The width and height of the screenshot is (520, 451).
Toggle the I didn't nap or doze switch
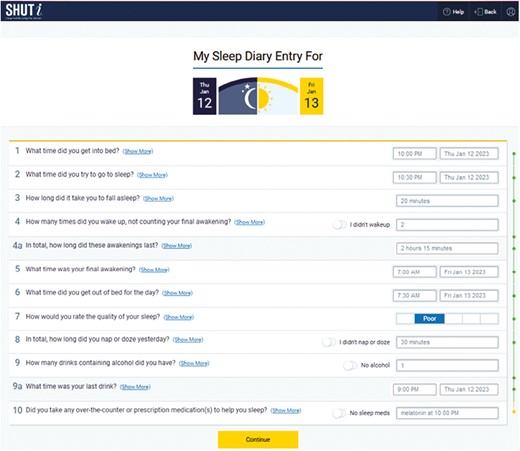(329, 342)
